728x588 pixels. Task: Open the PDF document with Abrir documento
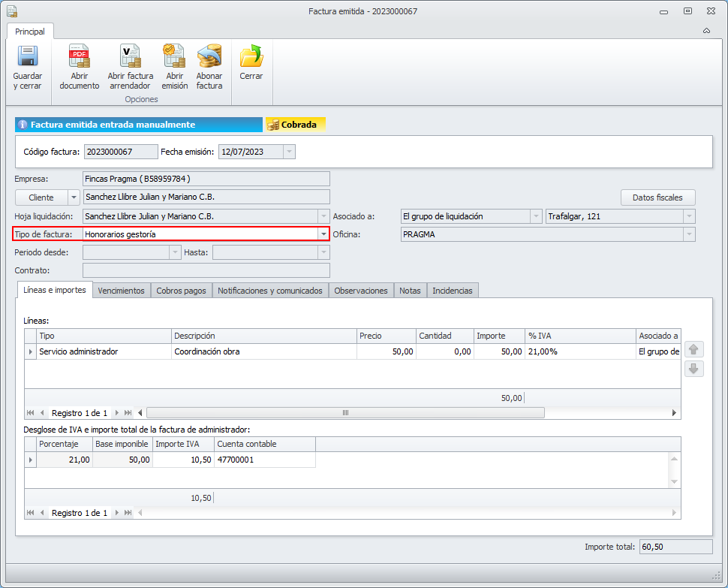pyautogui.click(x=79, y=58)
